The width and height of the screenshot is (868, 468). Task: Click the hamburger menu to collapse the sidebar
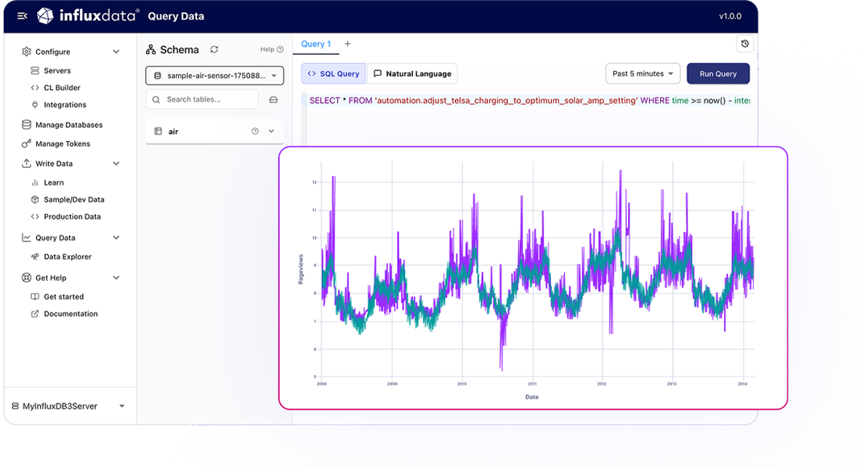[x=21, y=15]
